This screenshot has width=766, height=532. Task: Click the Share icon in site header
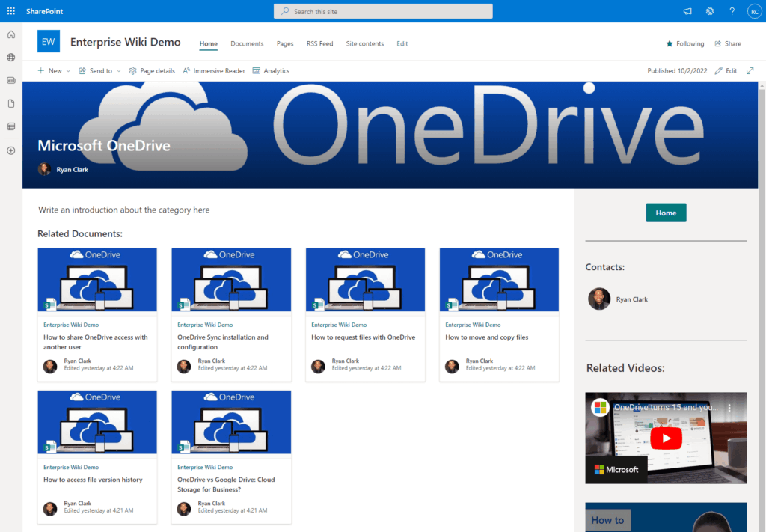(717, 43)
